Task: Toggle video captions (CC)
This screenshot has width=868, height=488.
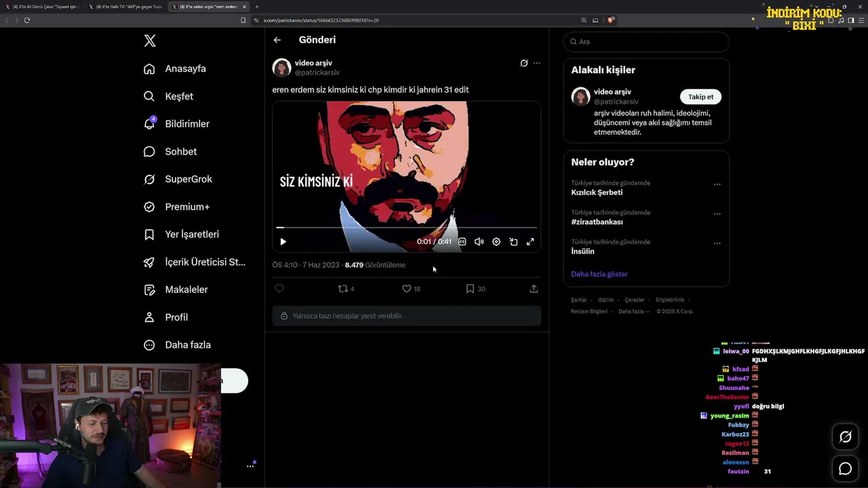Action: [462, 242]
